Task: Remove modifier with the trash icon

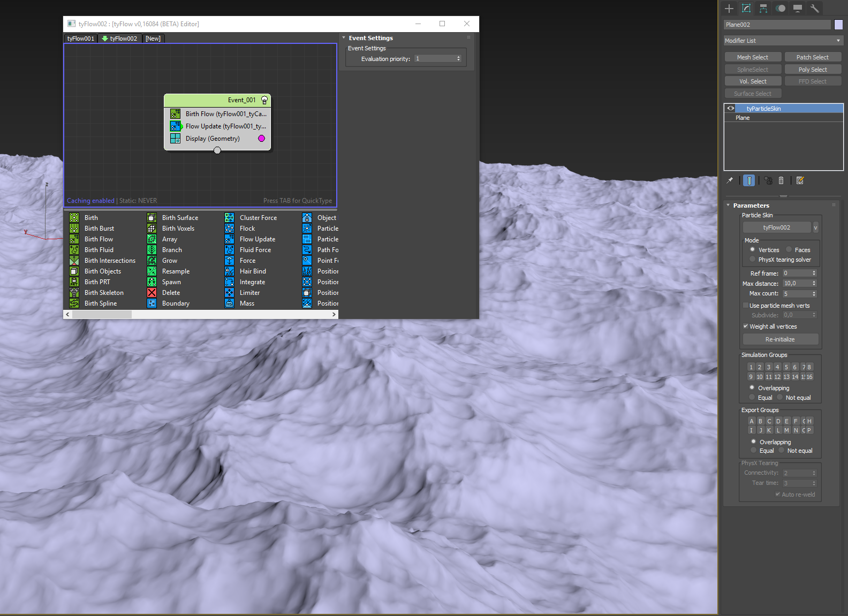Action: 781,181
